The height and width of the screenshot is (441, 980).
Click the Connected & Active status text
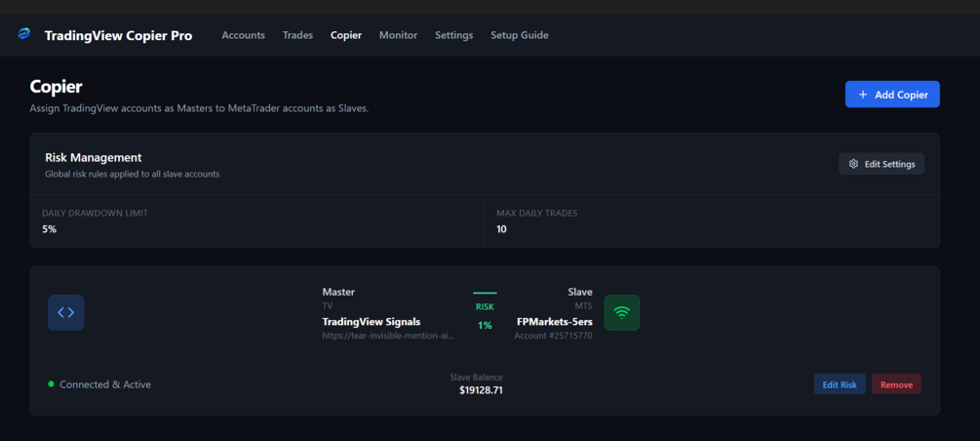click(105, 384)
